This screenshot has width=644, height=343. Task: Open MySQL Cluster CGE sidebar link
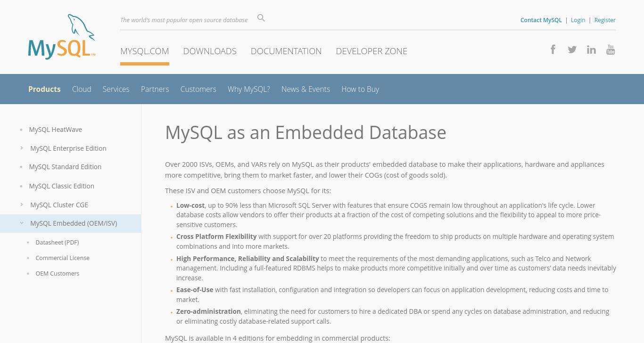click(59, 204)
